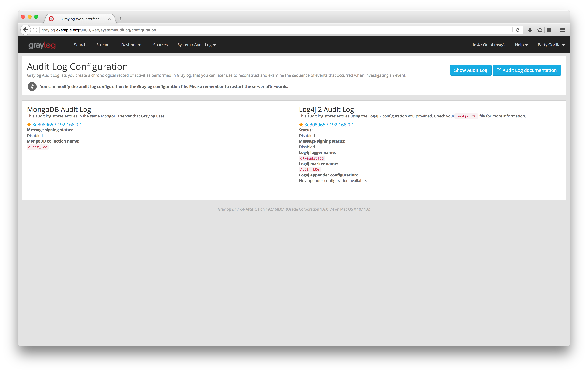This screenshot has width=588, height=372.
Task: Show bookmarks list icon in toolbar
Action: 549,30
